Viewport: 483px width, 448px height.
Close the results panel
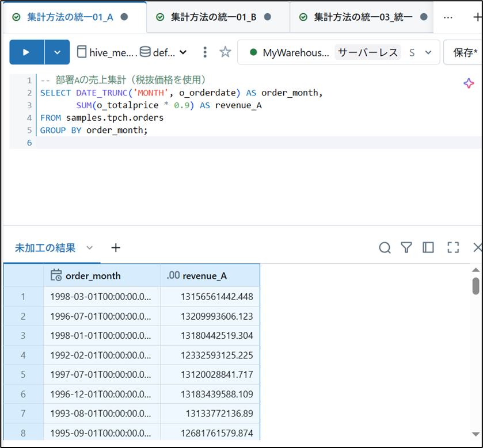click(478, 247)
